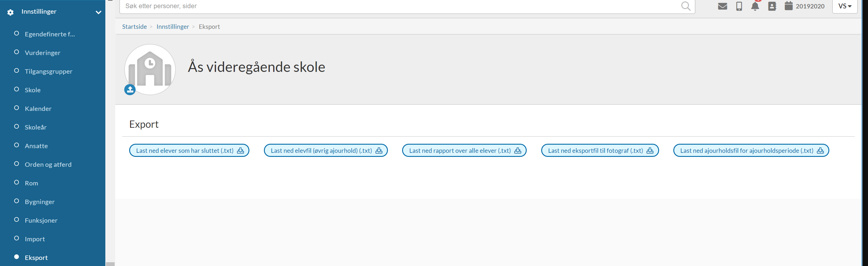This screenshot has height=266, width=868.
Task: Click the calendar icon next to 20192020
Action: click(789, 6)
